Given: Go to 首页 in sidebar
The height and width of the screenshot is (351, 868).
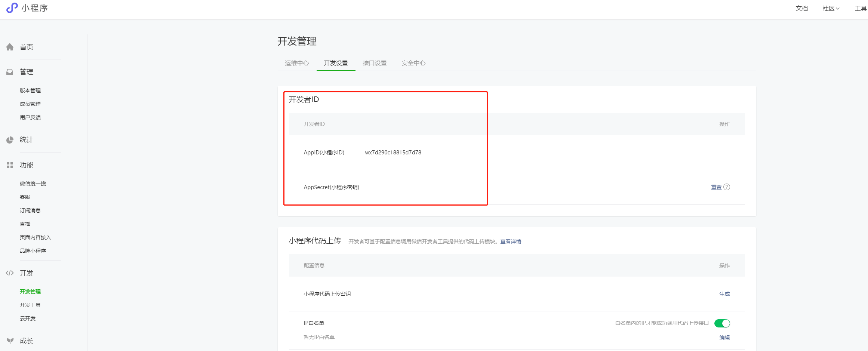Looking at the screenshot, I should tap(27, 47).
